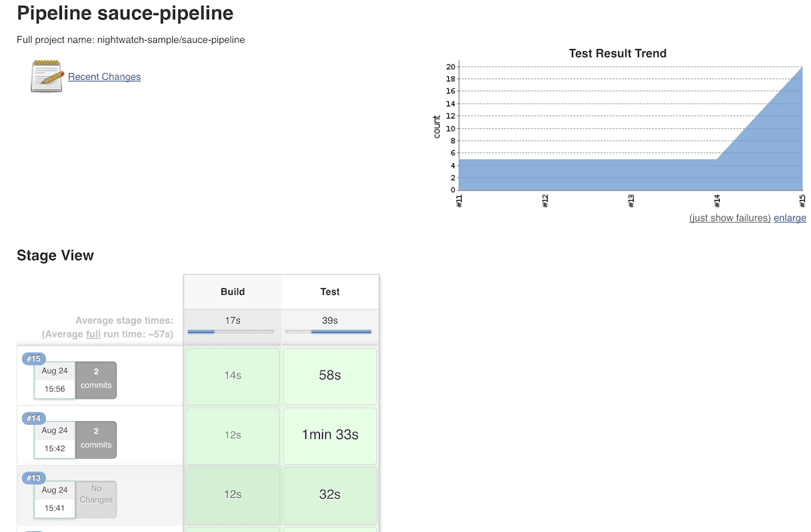This screenshot has height=532, width=811.
Task: Click the 2 commits indicator for build #14
Action: pyautogui.click(x=96, y=440)
